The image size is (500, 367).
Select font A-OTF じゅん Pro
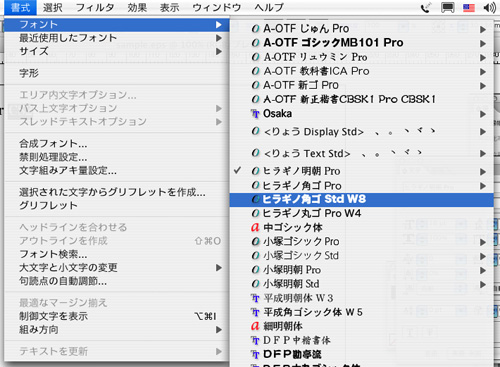[x=362, y=29]
